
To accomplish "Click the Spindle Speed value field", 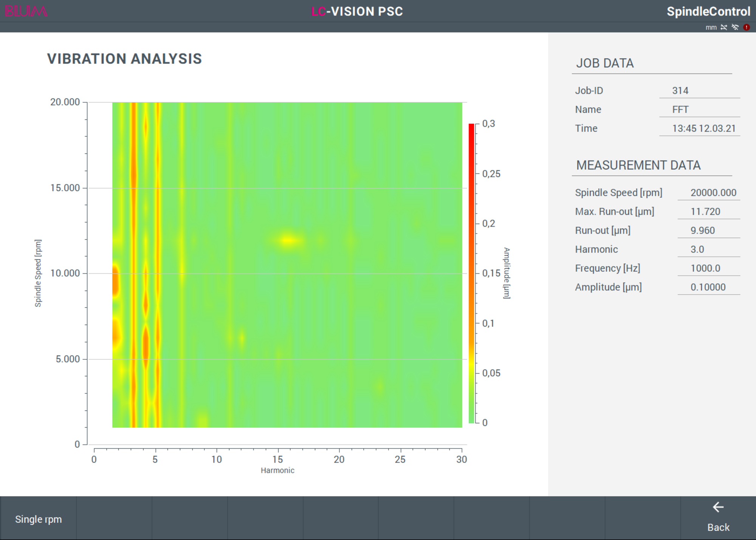I will [709, 193].
